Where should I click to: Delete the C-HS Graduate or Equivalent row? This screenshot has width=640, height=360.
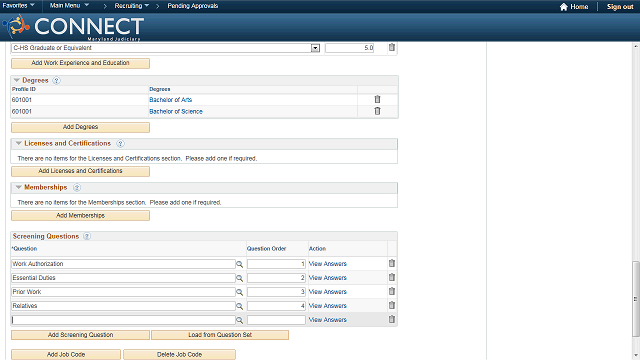392,47
